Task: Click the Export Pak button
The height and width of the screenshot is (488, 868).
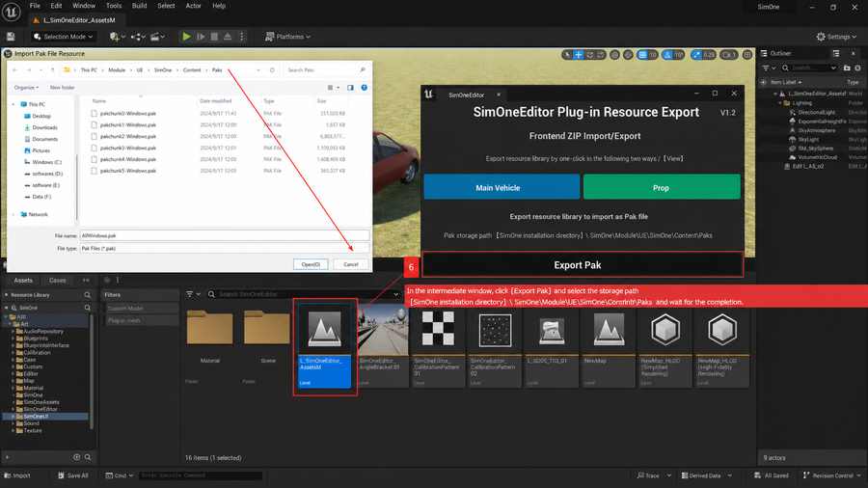Action: click(x=583, y=264)
